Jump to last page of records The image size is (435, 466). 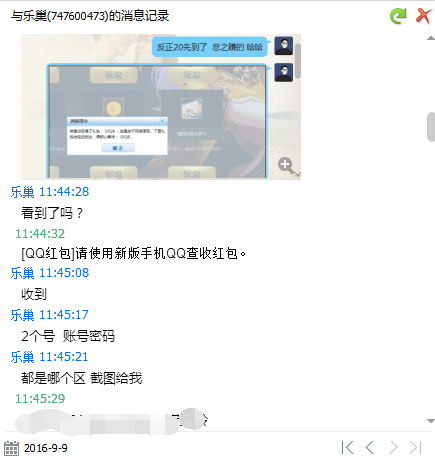pyautogui.click(x=416, y=448)
